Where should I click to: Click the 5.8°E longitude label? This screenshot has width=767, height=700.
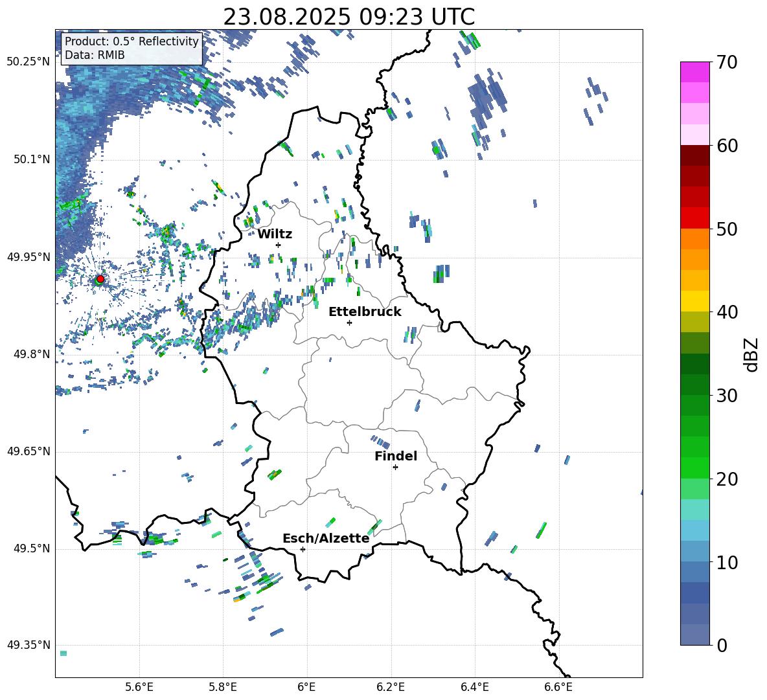point(223,688)
